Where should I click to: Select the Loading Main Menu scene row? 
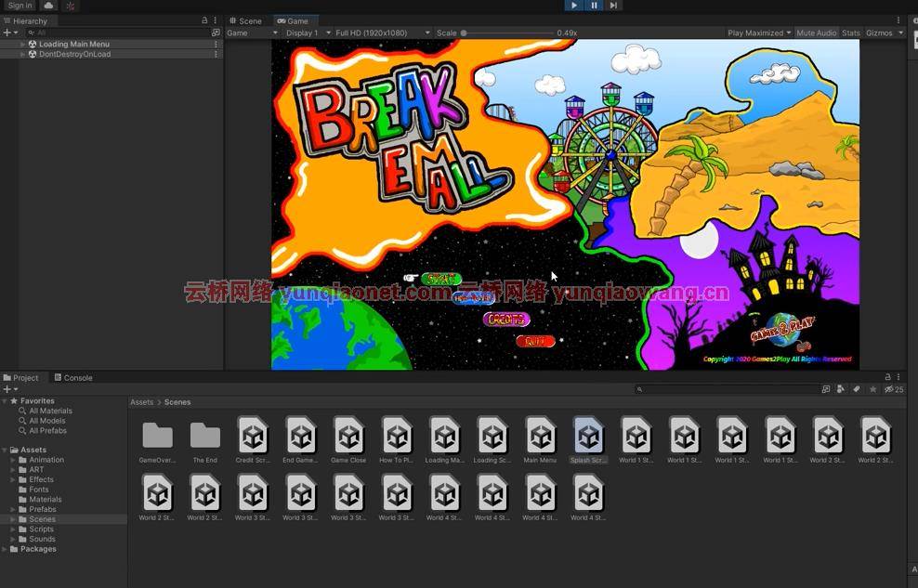point(111,44)
